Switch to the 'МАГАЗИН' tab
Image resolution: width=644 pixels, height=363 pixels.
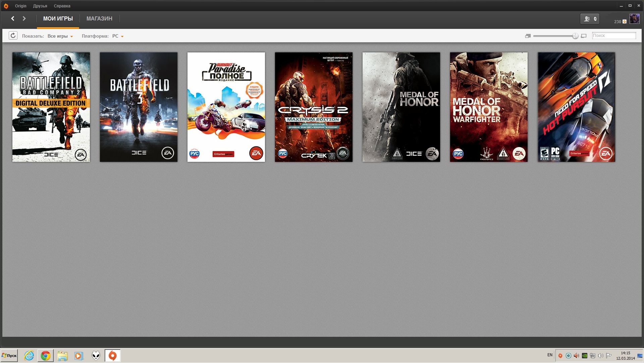[99, 18]
